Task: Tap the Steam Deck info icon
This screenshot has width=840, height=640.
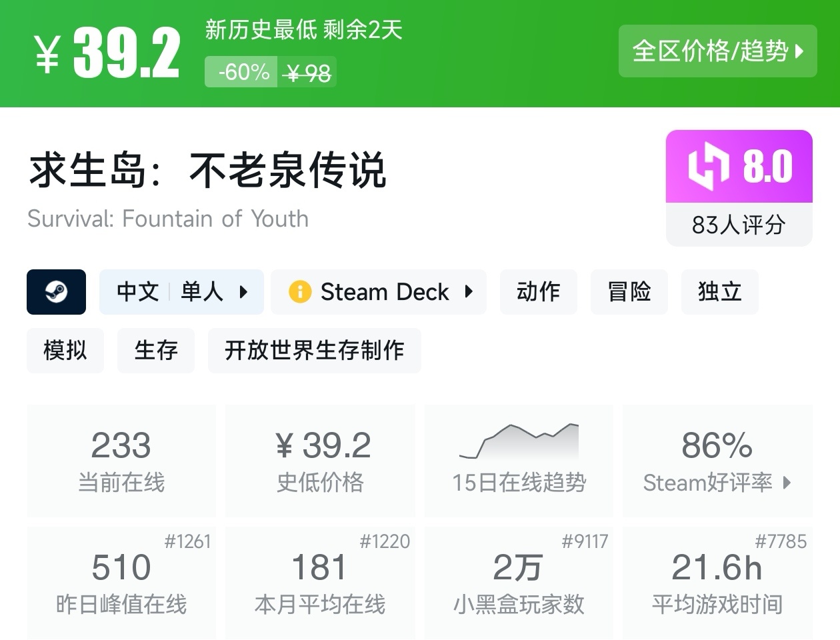Action: click(x=299, y=292)
